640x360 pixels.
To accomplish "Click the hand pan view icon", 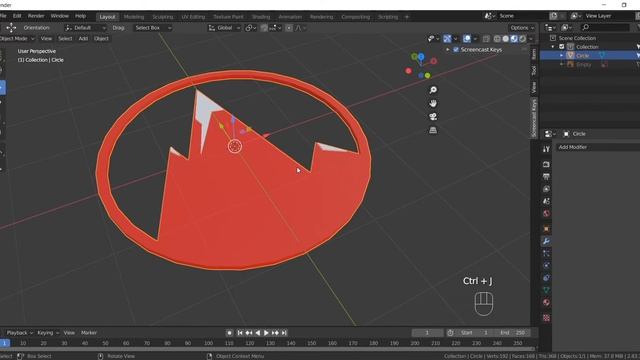I will click(433, 103).
